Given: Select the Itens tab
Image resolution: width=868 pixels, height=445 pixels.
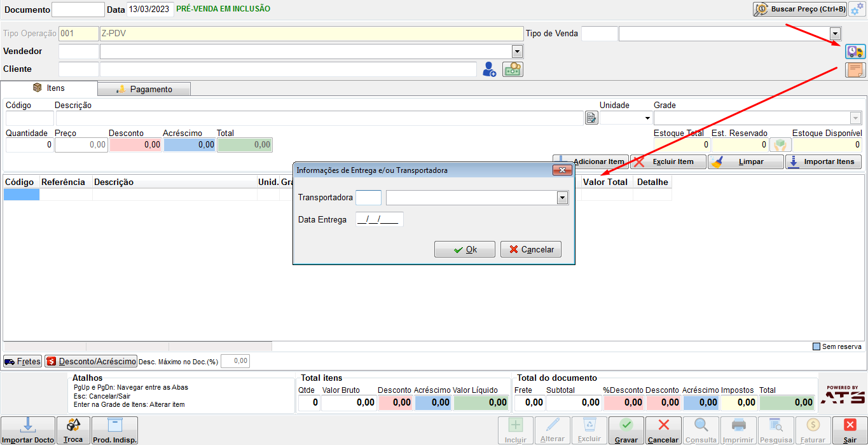Looking at the screenshot, I should tap(49, 88).
